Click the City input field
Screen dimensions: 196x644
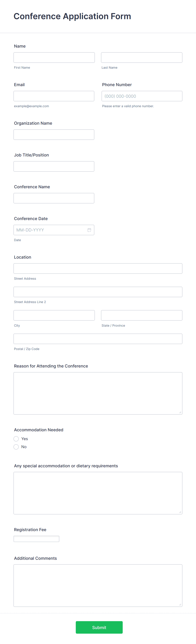click(x=54, y=315)
